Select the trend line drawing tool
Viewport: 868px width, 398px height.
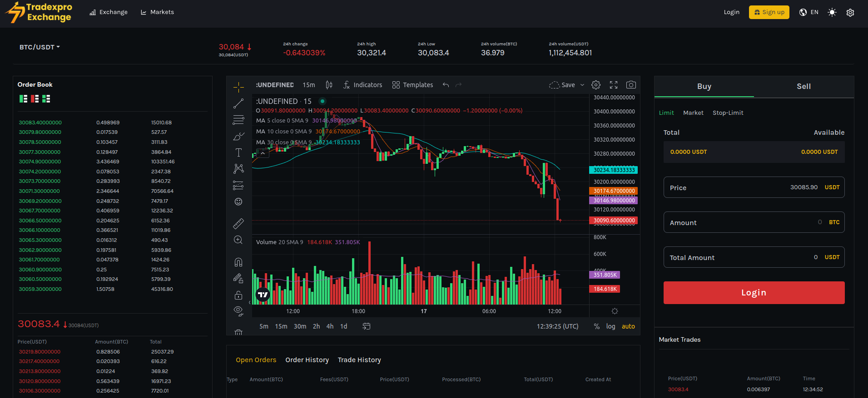238,104
